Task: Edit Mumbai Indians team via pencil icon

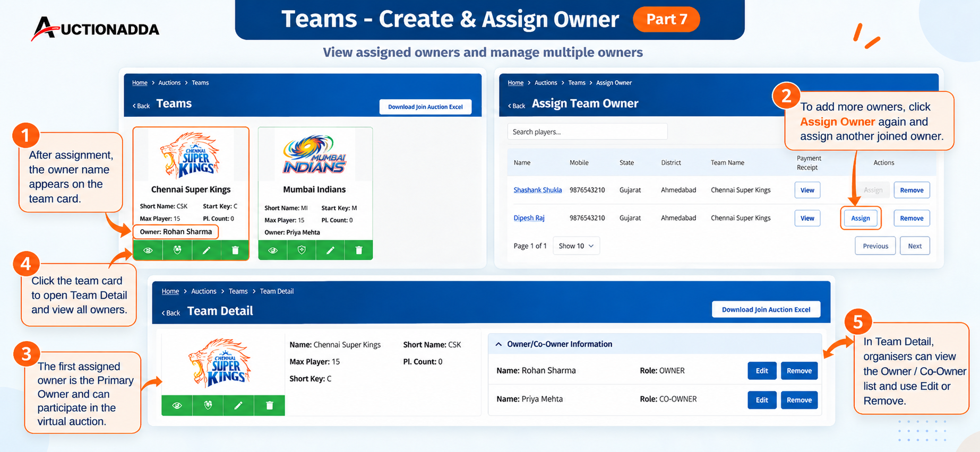Action: pos(330,250)
